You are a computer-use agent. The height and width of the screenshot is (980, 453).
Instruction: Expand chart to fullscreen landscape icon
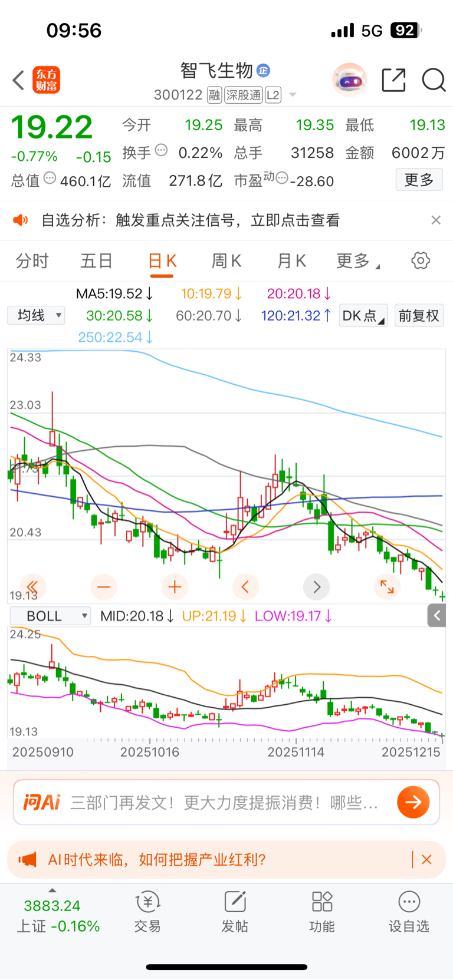point(387,586)
